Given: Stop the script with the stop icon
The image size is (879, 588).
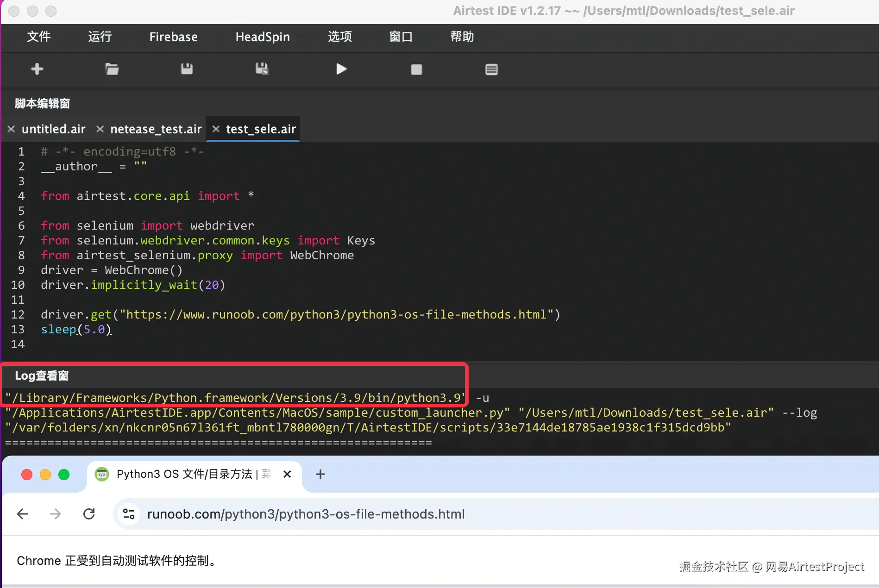Looking at the screenshot, I should point(417,69).
